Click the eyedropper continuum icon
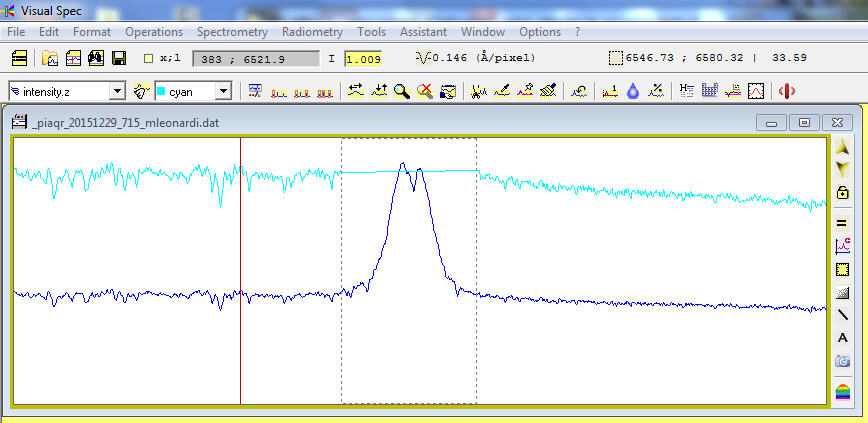 click(x=502, y=91)
